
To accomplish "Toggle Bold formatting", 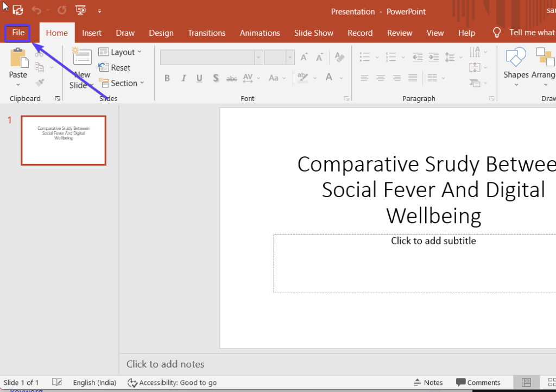I will [167, 78].
